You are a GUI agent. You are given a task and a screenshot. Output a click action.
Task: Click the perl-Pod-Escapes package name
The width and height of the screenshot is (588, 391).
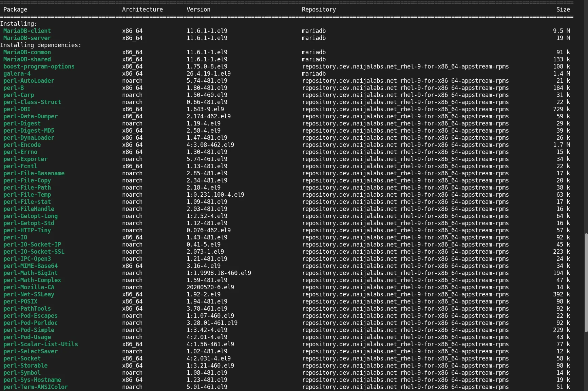pyautogui.click(x=31, y=316)
